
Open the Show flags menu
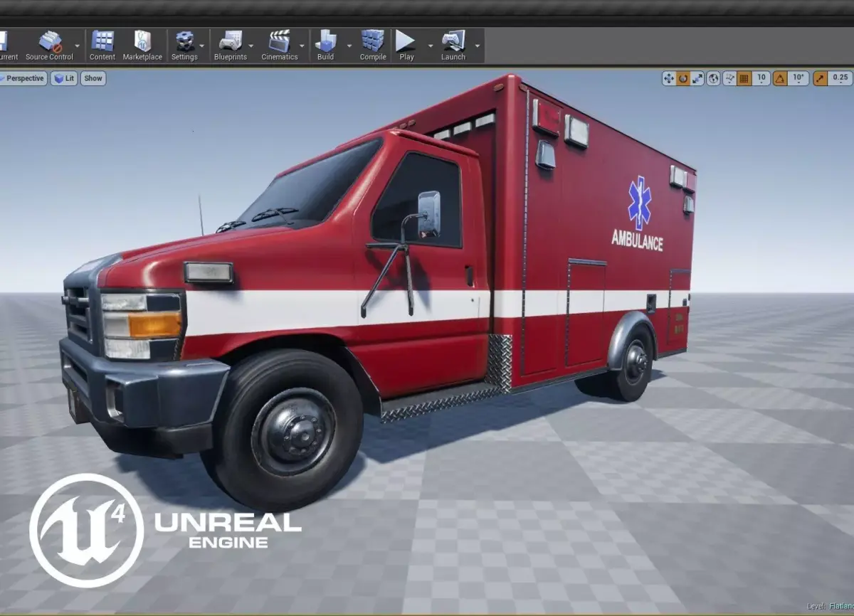click(93, 78)
